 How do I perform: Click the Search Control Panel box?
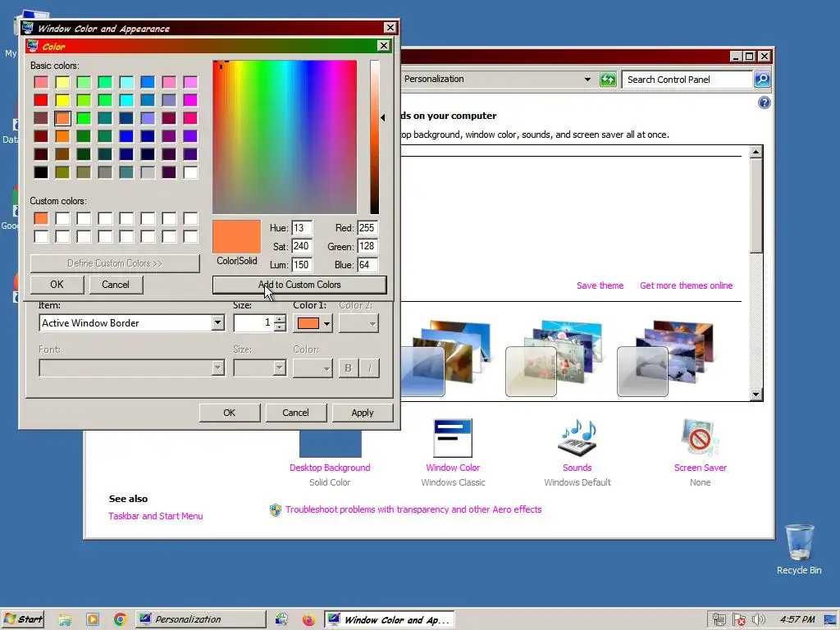tap(687, 80)
